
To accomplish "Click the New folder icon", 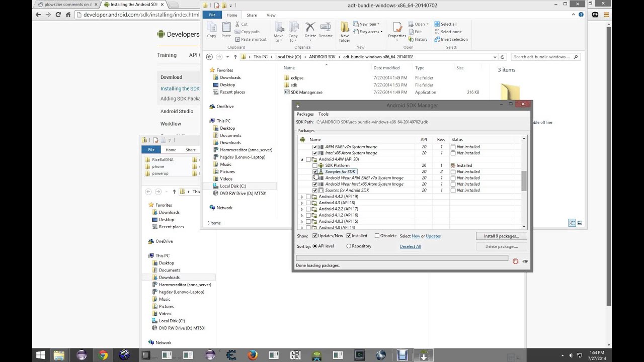I will click(345, 27).
